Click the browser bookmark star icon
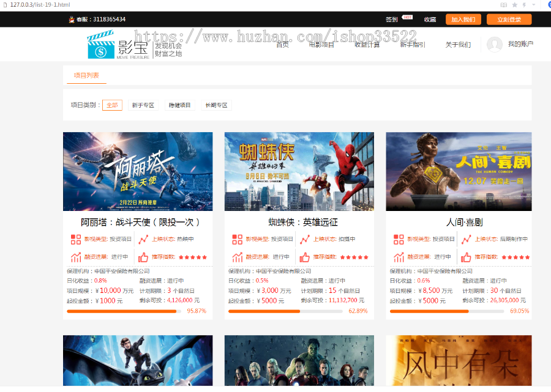 point(514,5)
